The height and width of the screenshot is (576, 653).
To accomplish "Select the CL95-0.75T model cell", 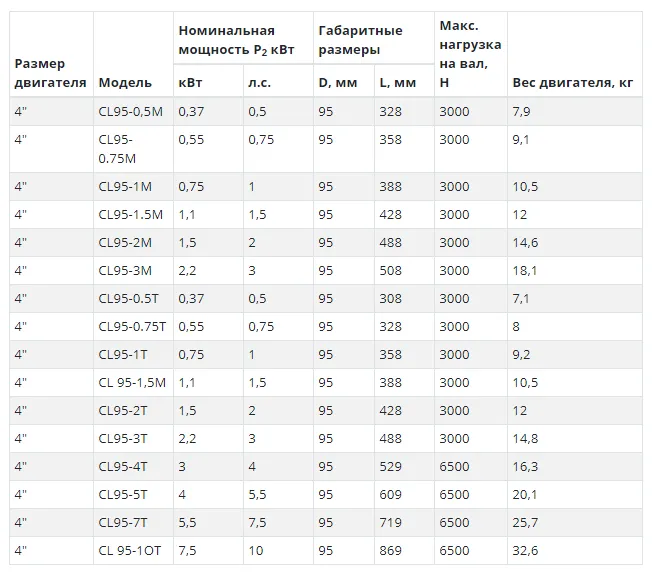I will click(x=133, y=327).
